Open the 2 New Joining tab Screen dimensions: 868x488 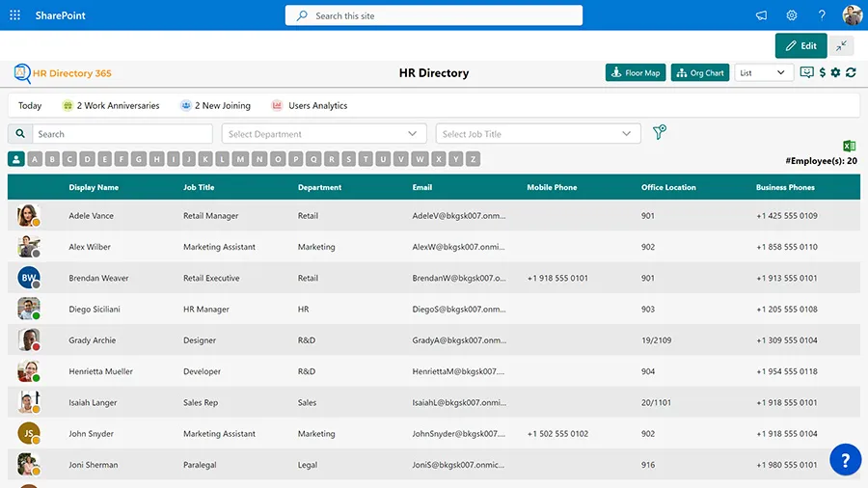tap(215, 105)
